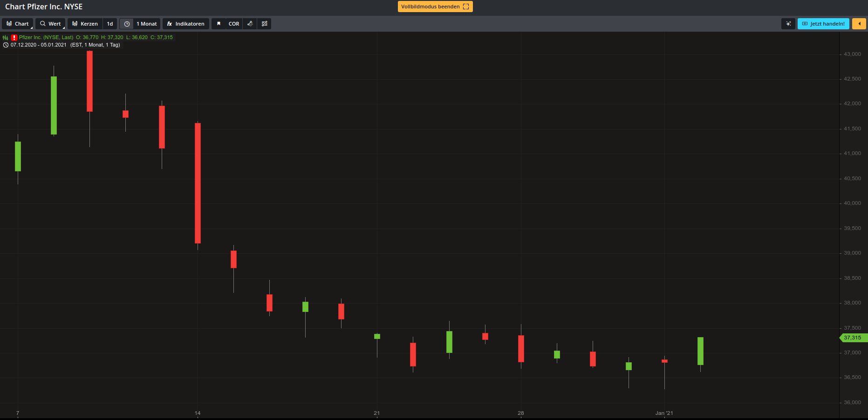Screen dimensions: 868x420
Task: Open the Wert search dropdown
Action: point(50,24)
